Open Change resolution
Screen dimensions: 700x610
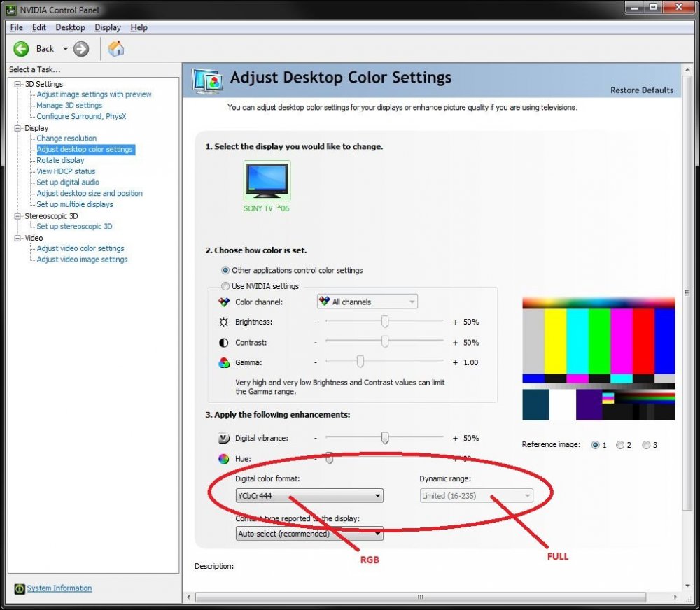click(66, 139)
